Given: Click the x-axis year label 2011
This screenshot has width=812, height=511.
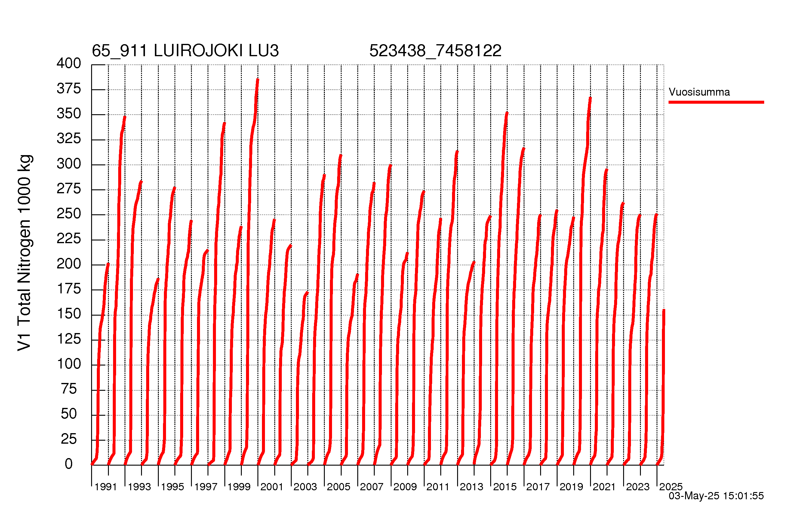Looking at the screenshot, I should coord(438,487).
